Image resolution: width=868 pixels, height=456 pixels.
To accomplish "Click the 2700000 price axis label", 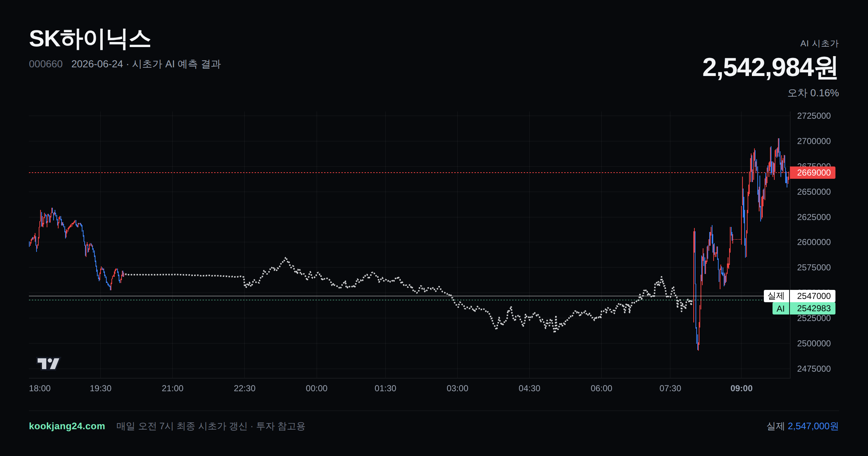I will (814, 141).
